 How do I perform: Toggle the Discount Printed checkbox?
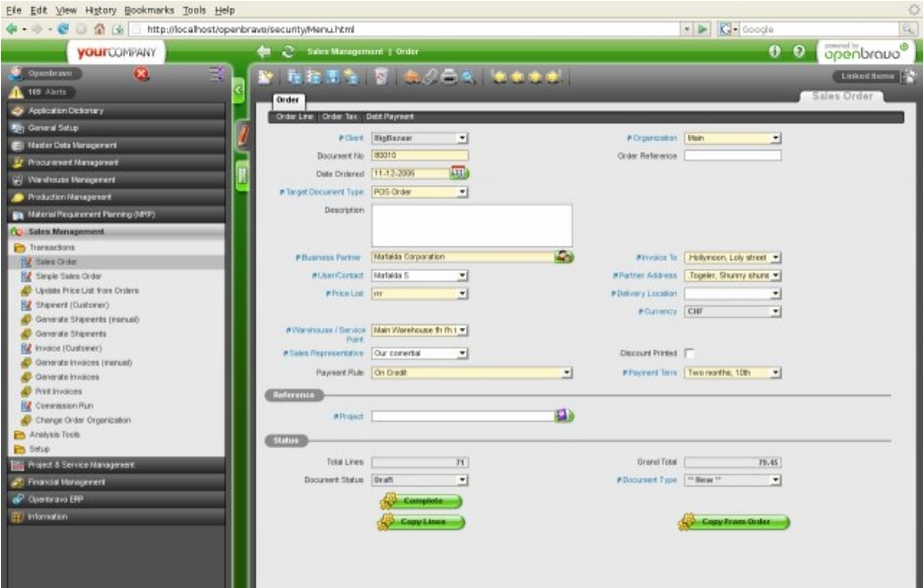(x=690, y=354)
